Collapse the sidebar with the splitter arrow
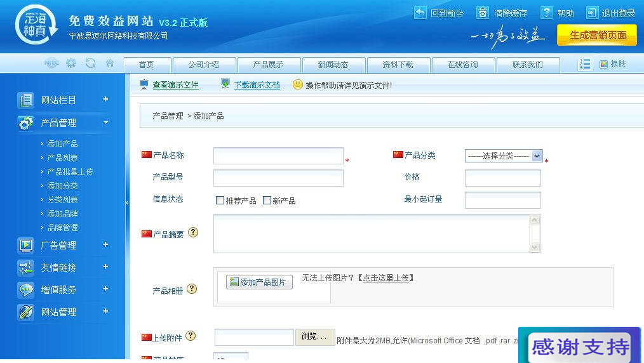Screen dimensions: 644x363 pyautogui.click(x=127, y=202)
